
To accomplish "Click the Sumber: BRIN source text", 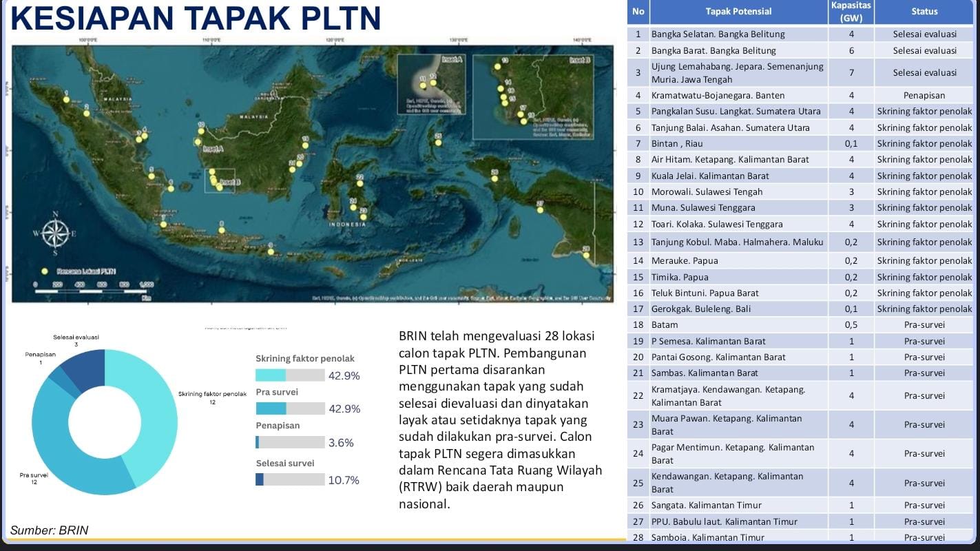I will (x=49, y=530).
